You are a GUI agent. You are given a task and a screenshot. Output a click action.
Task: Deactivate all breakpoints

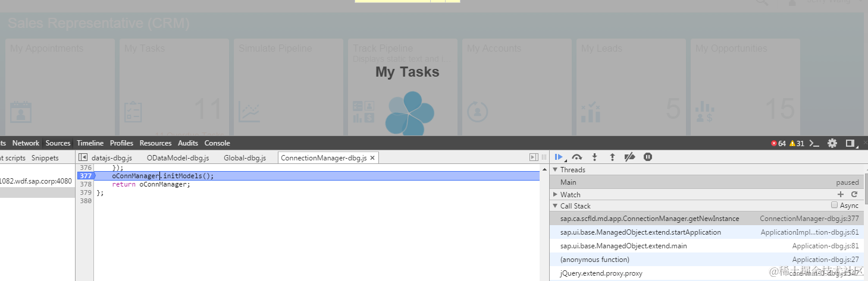(x=630, y=157)
